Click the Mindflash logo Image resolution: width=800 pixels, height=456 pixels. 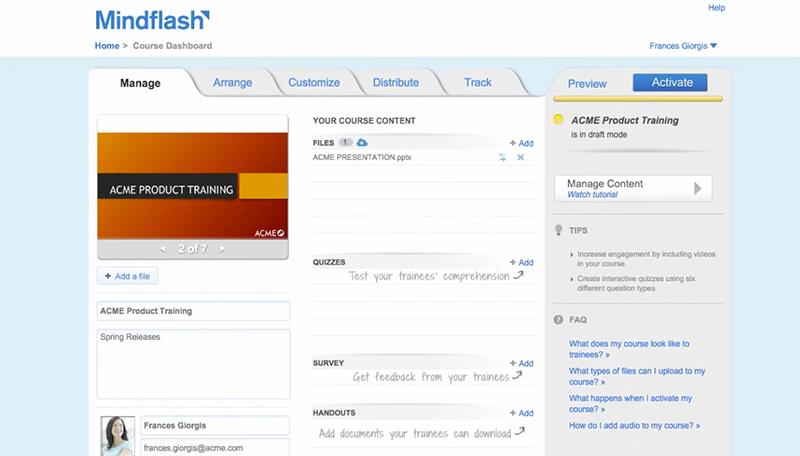[152, 20]
